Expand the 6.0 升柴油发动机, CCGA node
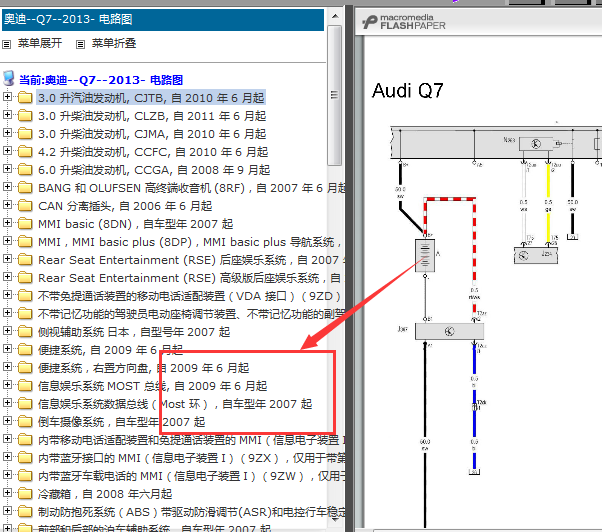This screenshot has height=532, width=602. pyautogui.click(x=7, y=169)
